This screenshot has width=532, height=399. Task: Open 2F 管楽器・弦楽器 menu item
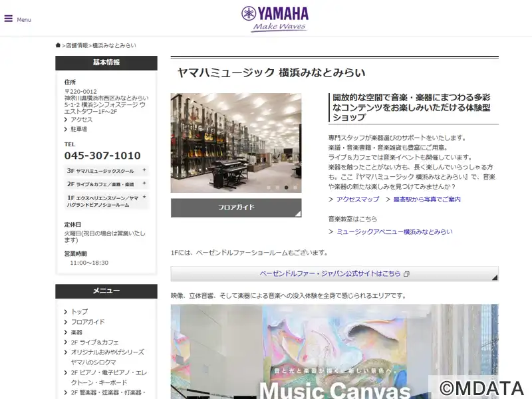click(x=108, y=393)
